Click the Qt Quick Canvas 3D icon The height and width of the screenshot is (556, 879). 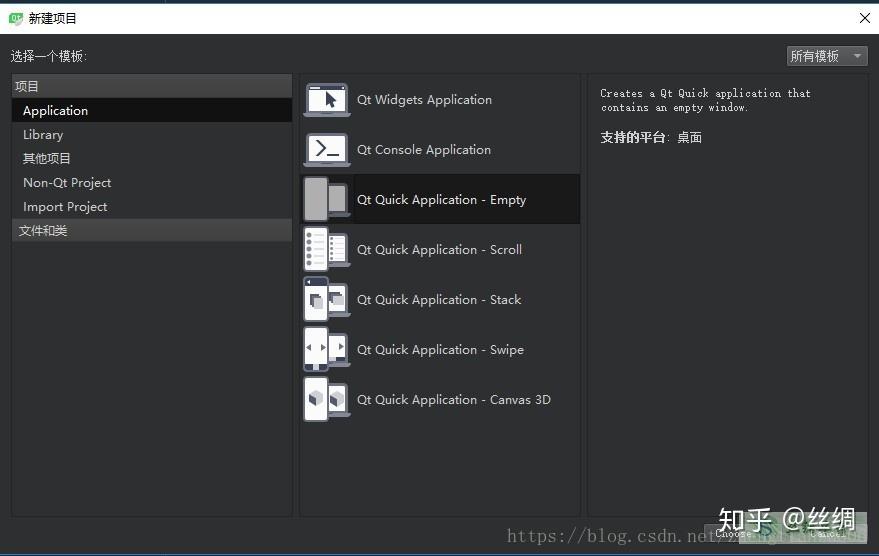[x=327, y=399]
